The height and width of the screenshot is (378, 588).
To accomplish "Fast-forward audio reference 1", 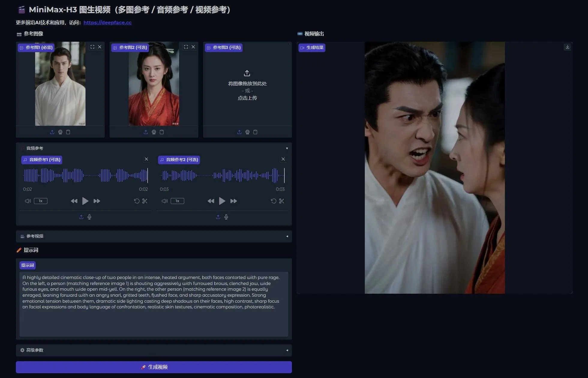I will click(x=97, y=201).
